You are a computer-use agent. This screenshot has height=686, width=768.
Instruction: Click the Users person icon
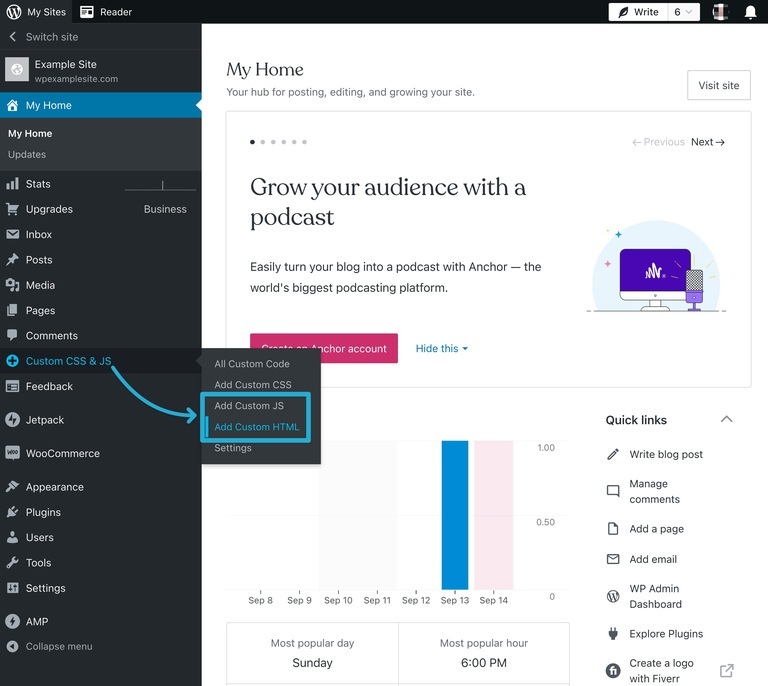(x=12, y=537)
